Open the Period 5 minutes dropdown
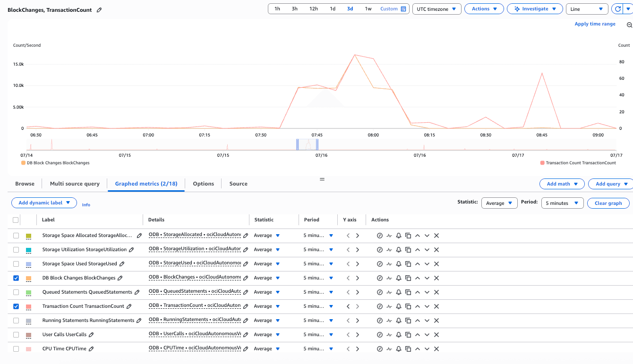Screen dimensions: 633x364 pos(562,202)
